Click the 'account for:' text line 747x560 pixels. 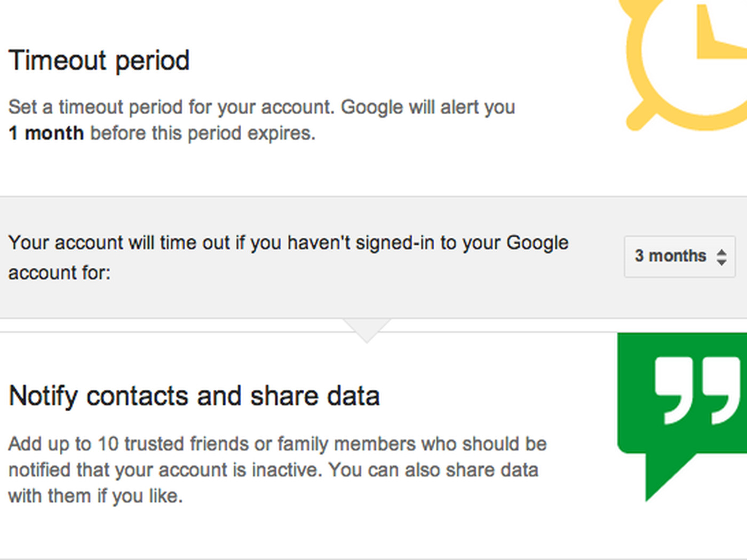pyautogui.click(x=59, y=273)
